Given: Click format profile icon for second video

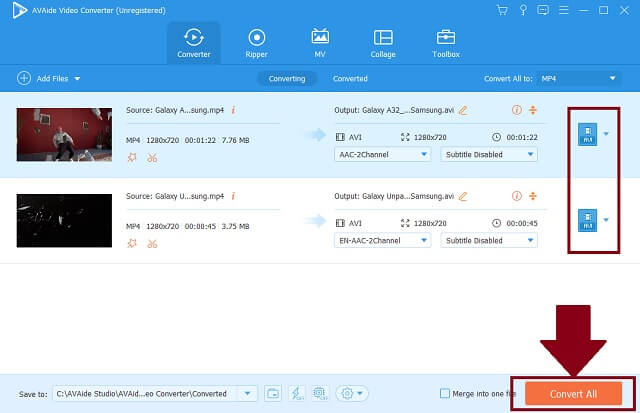Looking at the screenshot, I should click(x=587, y=220).
